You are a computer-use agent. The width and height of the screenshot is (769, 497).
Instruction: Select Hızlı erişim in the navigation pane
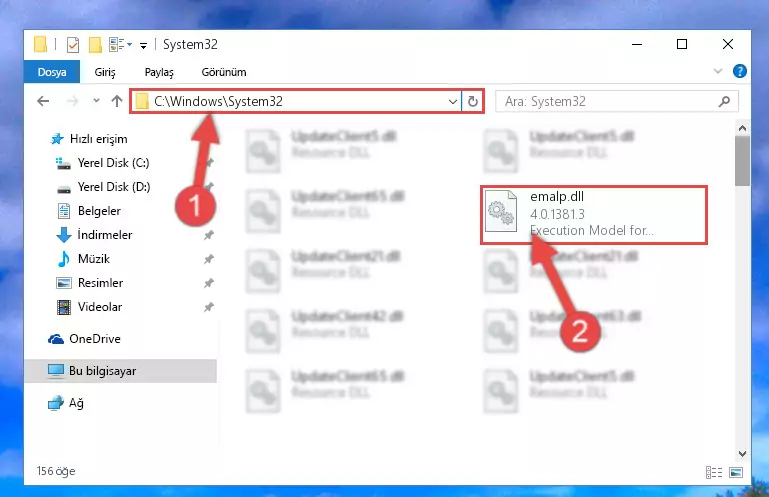99,139
